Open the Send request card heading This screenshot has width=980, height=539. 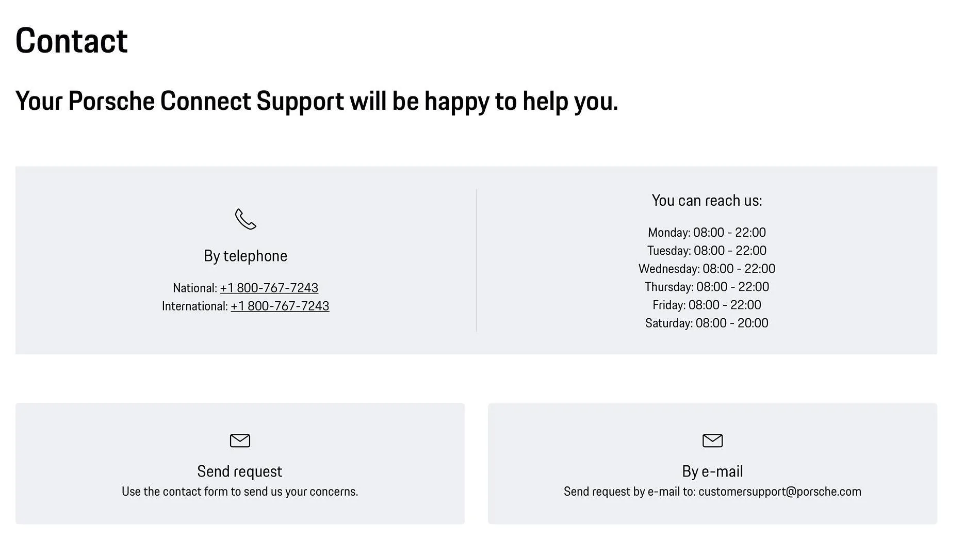[240, 471]
